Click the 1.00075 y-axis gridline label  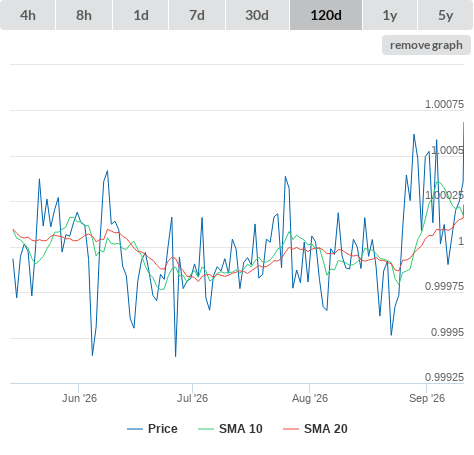pos(444,104)
